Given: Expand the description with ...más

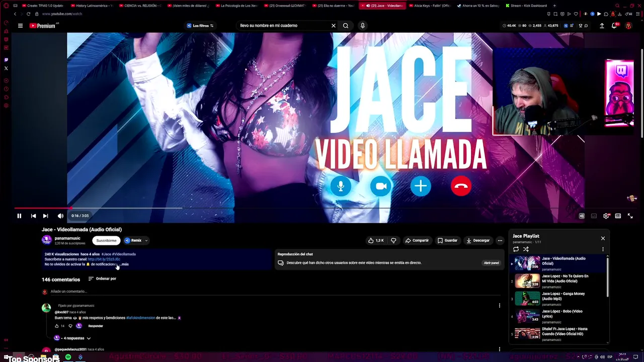Looking at the screenshot, I should [x=123, y=264].
